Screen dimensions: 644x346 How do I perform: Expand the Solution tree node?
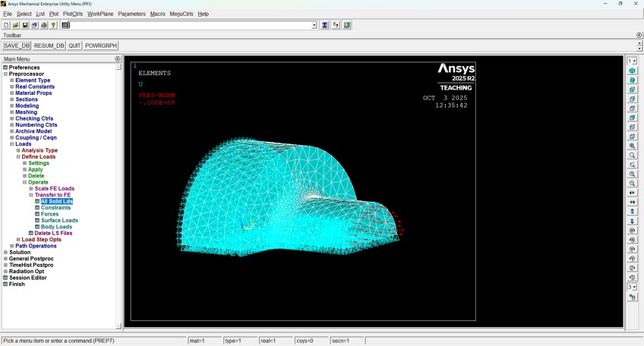(x=5, y=253)
